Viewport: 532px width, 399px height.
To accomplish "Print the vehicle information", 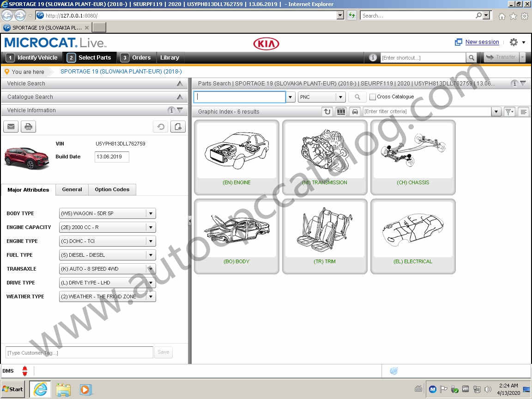I will pos(29,127).
